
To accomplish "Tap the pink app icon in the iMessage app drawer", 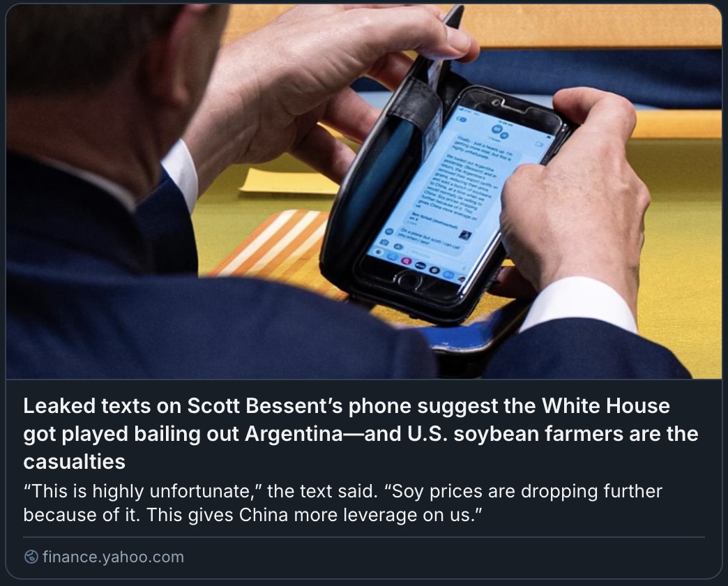I will (407, 262).
